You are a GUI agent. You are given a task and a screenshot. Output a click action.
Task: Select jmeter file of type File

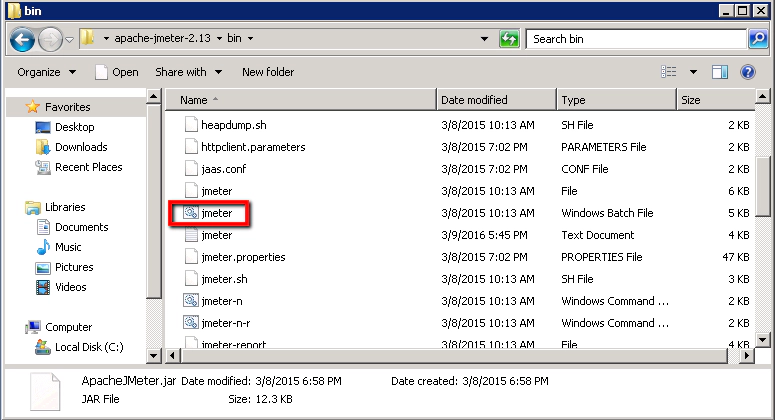(x=216, y=191)
